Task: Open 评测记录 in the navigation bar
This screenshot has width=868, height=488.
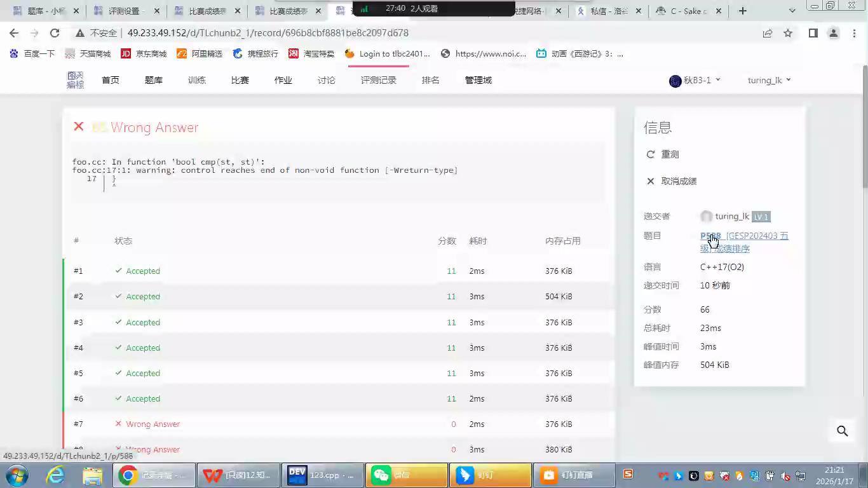Action: 378,80
